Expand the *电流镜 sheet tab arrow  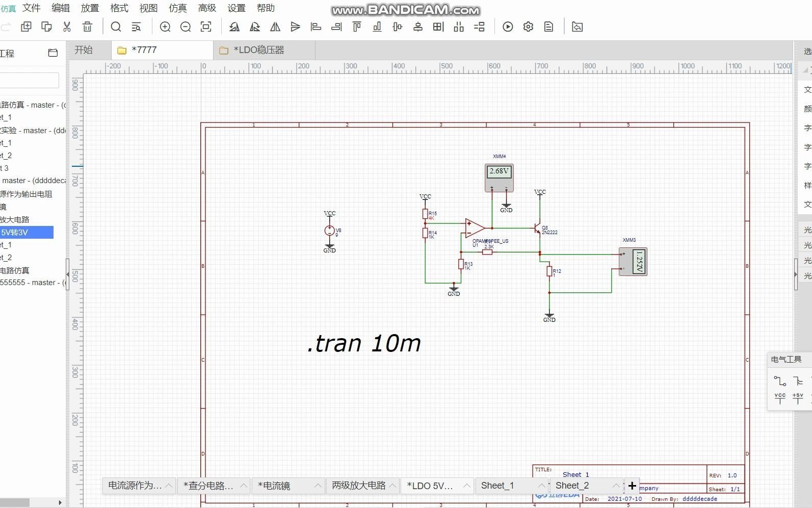tap(318, 486)
